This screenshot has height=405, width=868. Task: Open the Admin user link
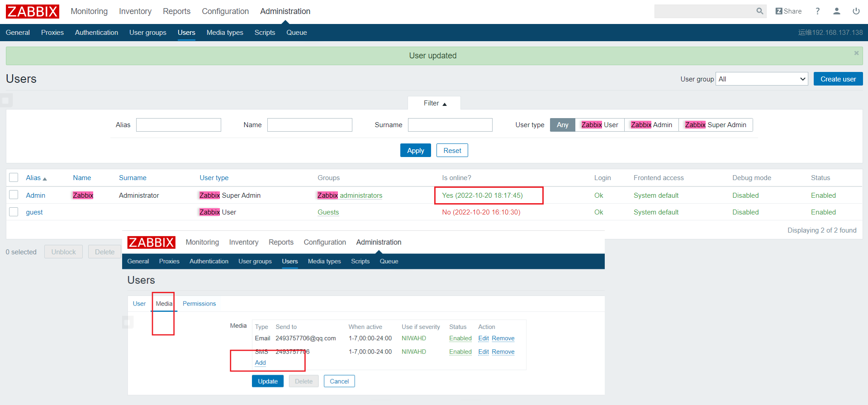35,195
